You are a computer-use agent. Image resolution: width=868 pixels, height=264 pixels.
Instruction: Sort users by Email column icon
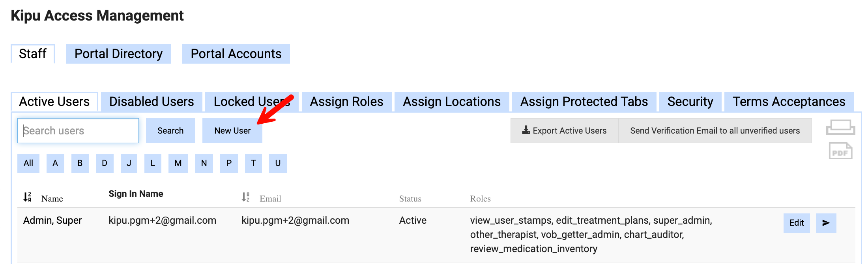(x=246, y=197)
